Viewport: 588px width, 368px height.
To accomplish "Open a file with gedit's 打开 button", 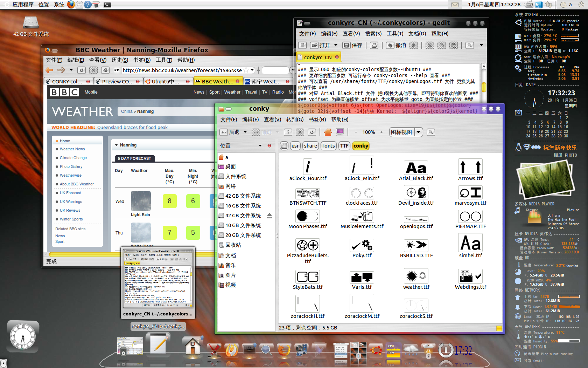I will [x=321, y=45].
